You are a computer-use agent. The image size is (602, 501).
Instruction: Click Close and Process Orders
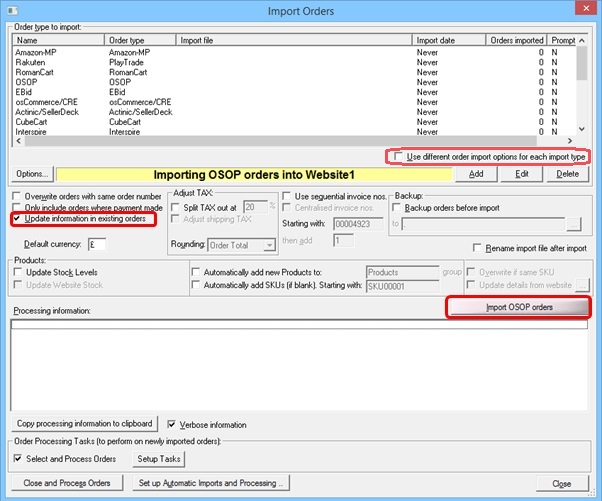tap(67, 483)
